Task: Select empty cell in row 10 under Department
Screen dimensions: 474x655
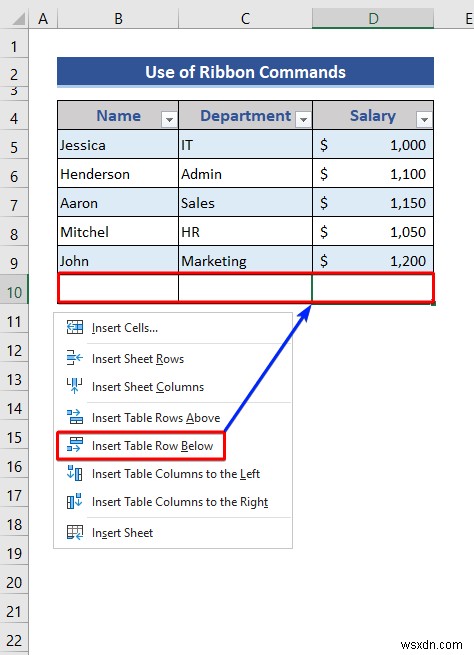Action: [245, 288]
